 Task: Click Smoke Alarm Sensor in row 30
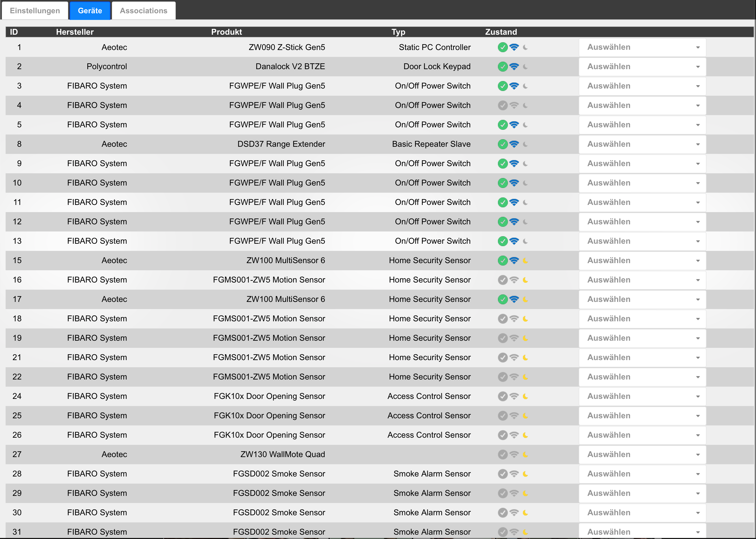click(x=432, y=513)
